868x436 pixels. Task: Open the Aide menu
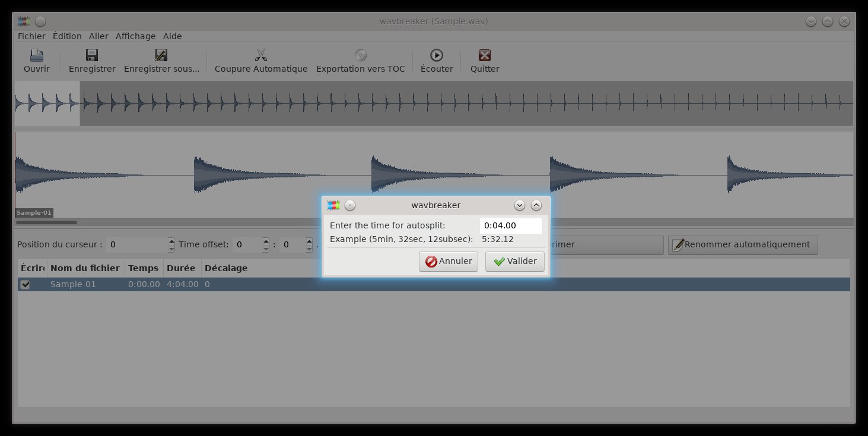click(x=172, y=36)
